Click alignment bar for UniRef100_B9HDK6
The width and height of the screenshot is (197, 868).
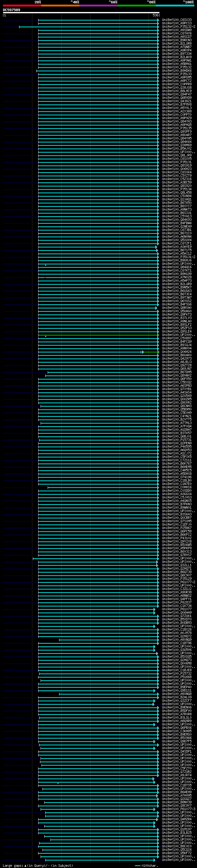click(x=98, y=71)
